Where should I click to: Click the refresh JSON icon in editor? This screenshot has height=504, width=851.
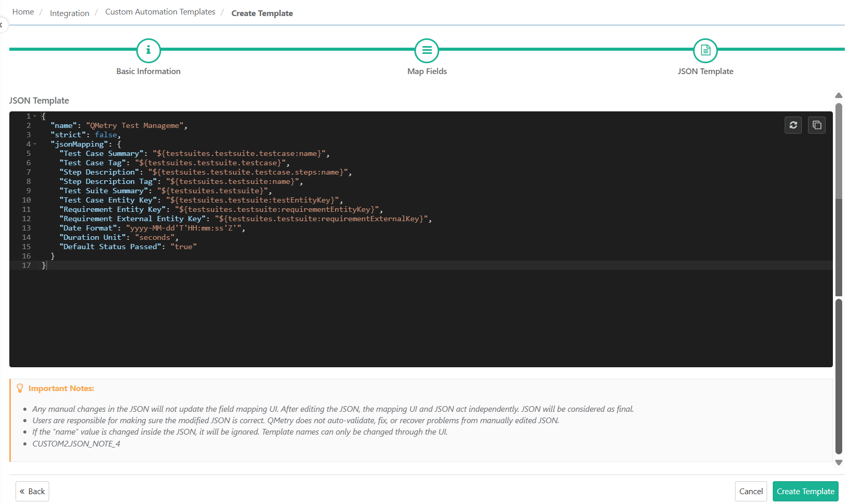coord(793,125)
